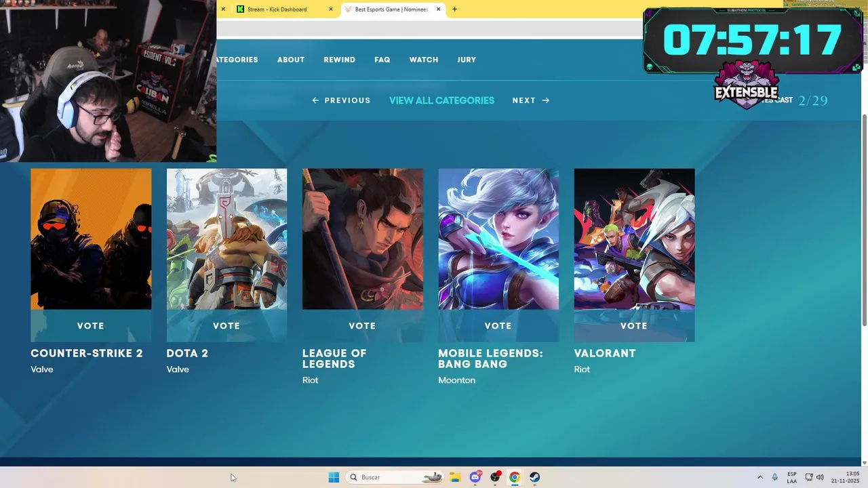Open the Categories nav item
868x488 pixels.
coord(237,60)
